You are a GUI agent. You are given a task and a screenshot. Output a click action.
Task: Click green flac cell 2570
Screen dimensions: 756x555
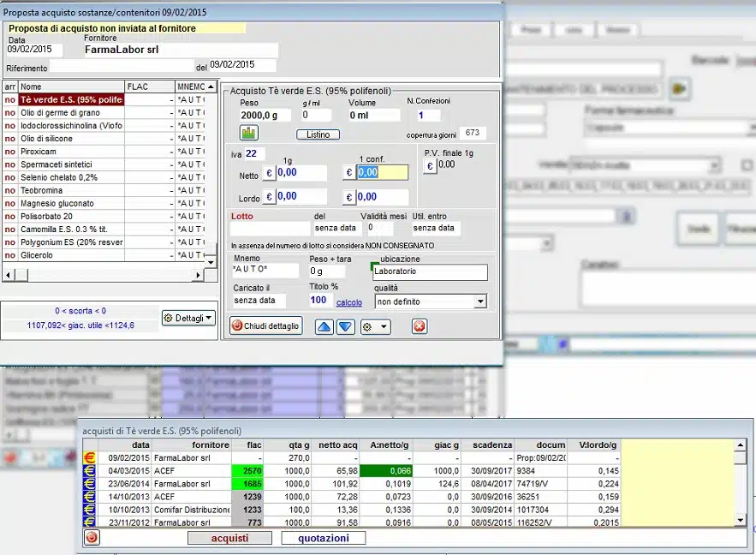click(247, 470)
